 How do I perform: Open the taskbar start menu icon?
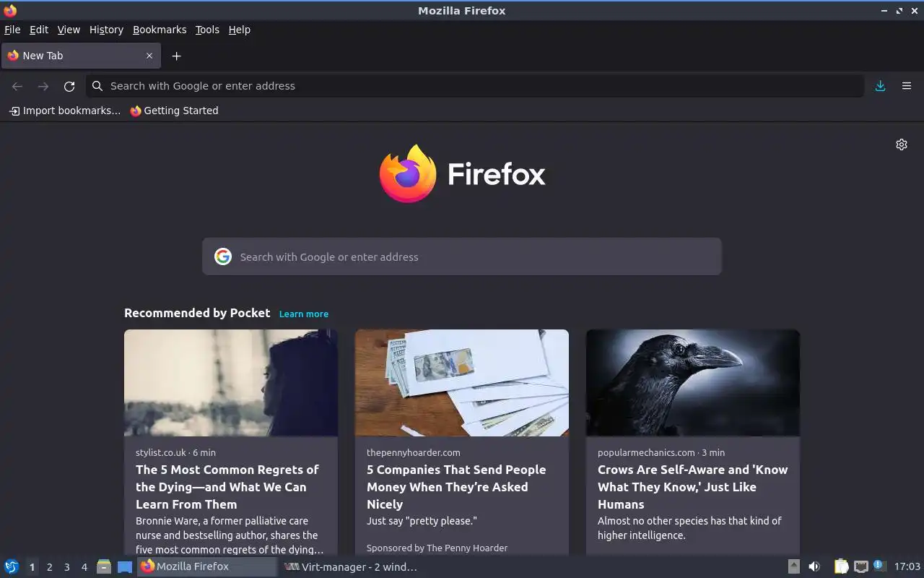12,566
